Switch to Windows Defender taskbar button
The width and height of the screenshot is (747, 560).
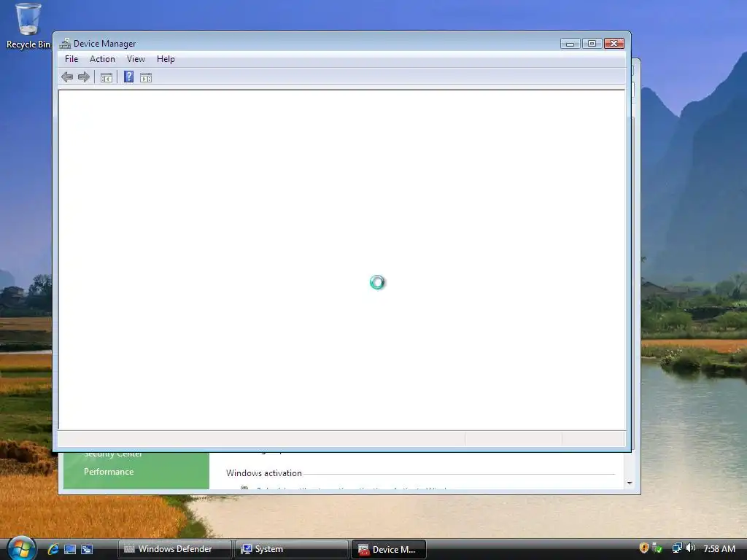pyautogui.click(x=175, y=549)
